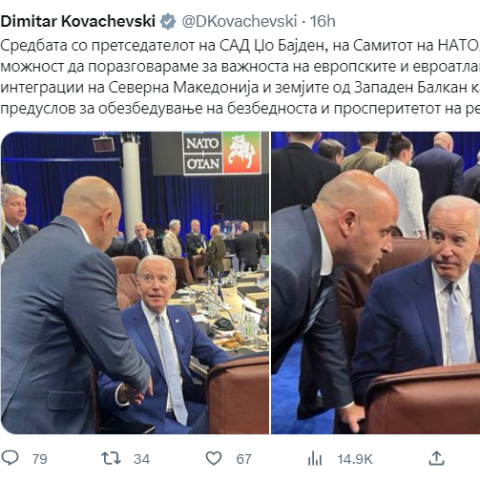Click text line mentioning Северна Македонија

240,87
